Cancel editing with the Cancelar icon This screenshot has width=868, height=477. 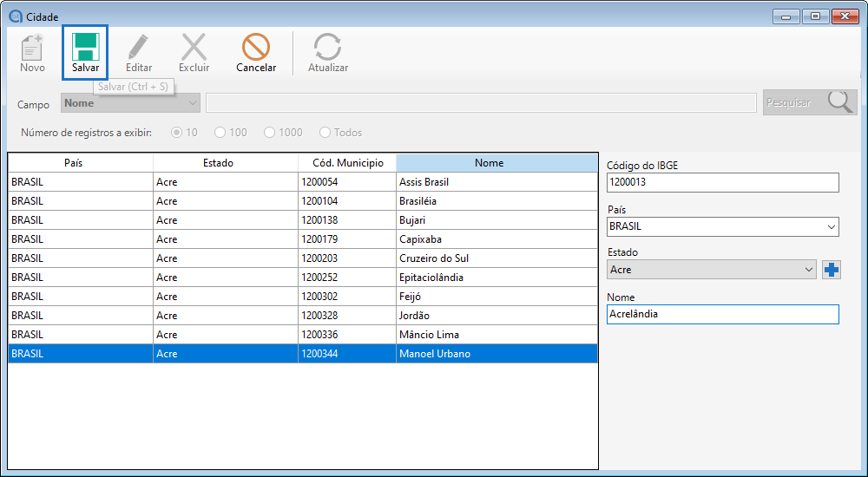[256, 52]
